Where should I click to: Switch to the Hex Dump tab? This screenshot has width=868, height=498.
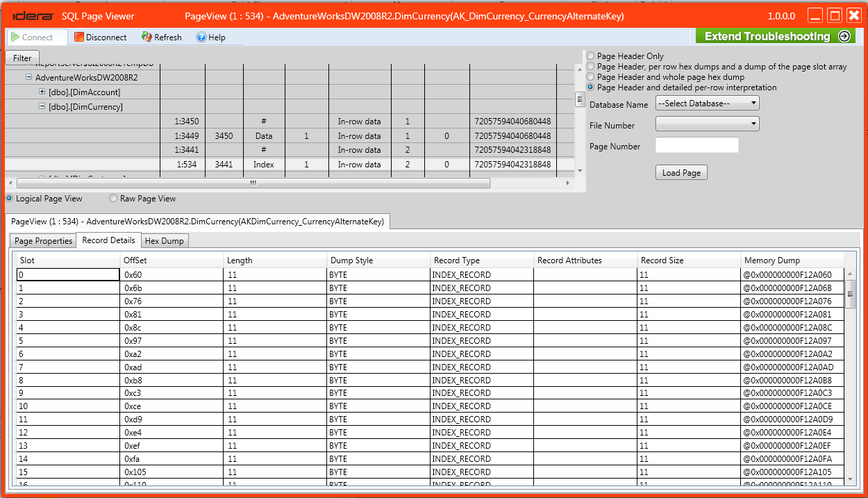(164, 240)
